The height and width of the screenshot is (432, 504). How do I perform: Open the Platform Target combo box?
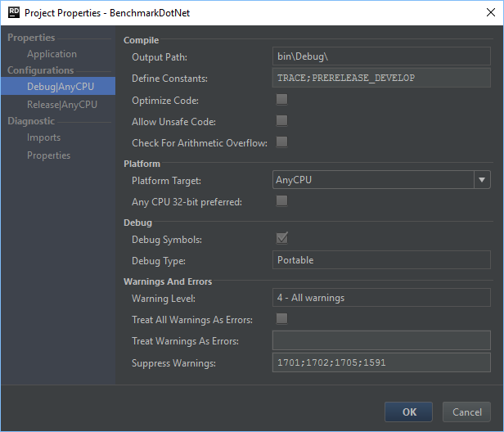pyautogui.click(x=381, y=180)
